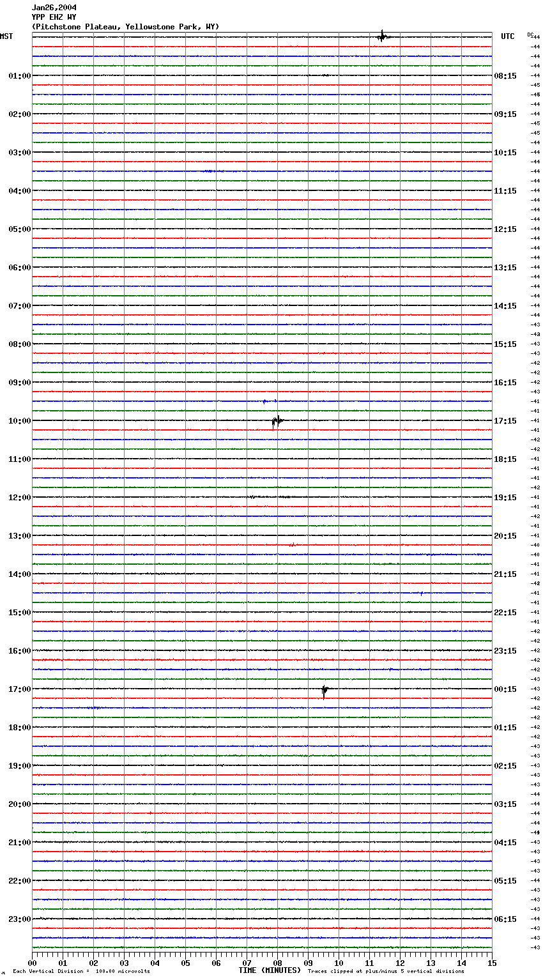Click the 100.00 microvolts vertical division note
Screen dimensions: 543x980
[81, 972]
